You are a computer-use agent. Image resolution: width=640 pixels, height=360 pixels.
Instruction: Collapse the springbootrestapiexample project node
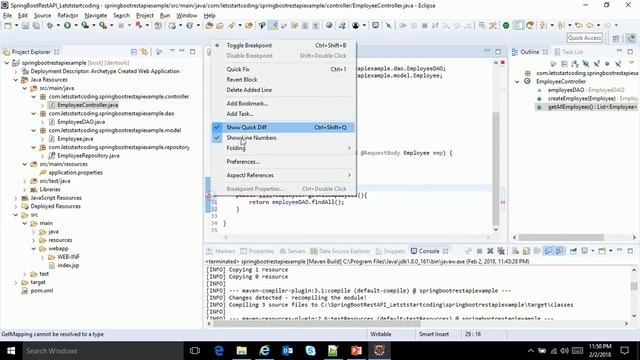[7, 63]
